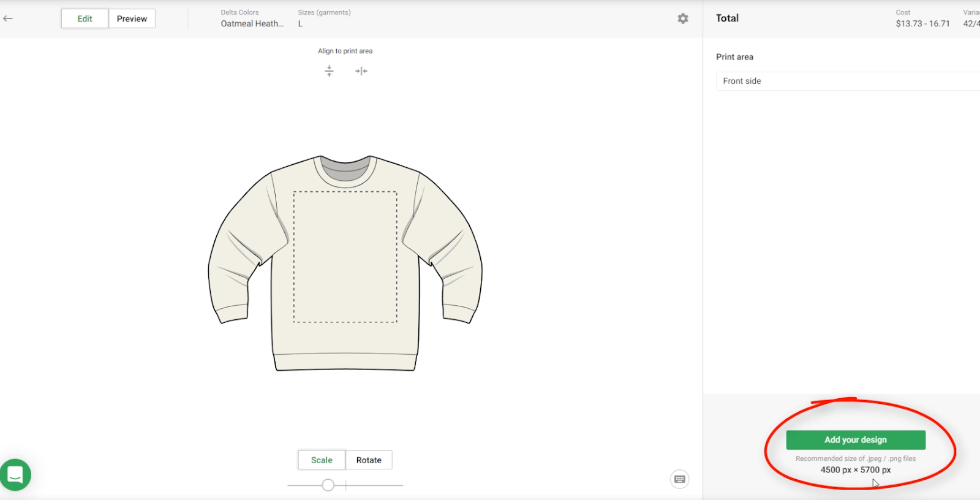This screenshot has height=500, width=980.
Task: Click the center tick on scale slider
Action: click(346, 485)
